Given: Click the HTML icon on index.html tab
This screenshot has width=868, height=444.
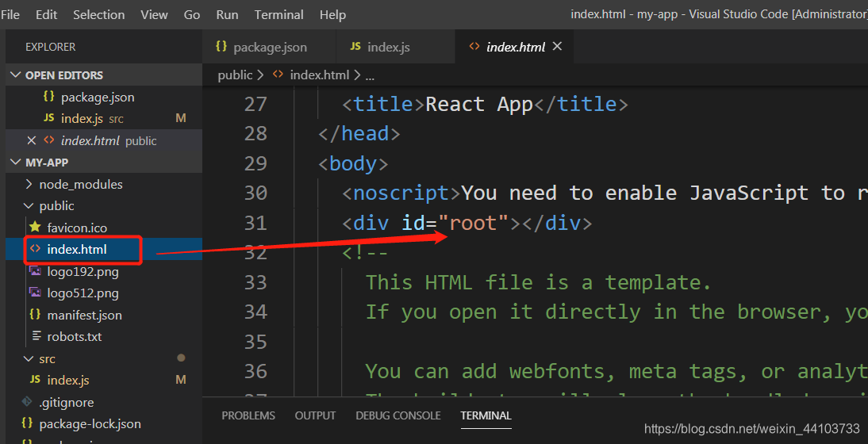Looking at the screenshot, I should click(474, 47).
